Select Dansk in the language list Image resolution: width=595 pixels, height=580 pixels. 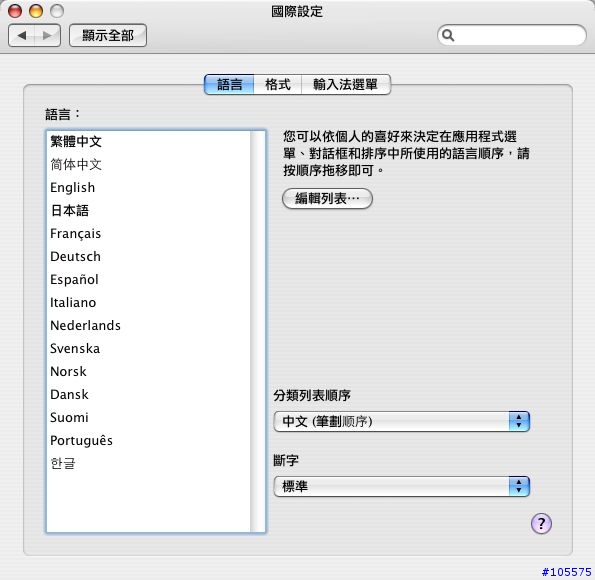point(148,394)
